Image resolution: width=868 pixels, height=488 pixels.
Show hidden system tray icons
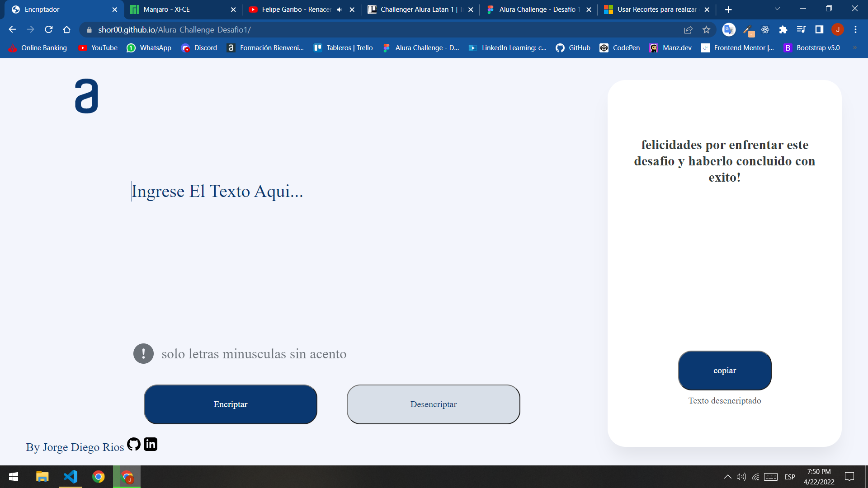728,476
